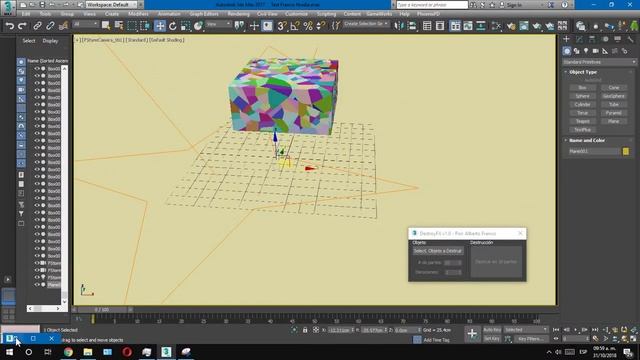Viewport: 640px width, 360px height.
Task: Click the Align tool icon
Action: tap(412, 26)
